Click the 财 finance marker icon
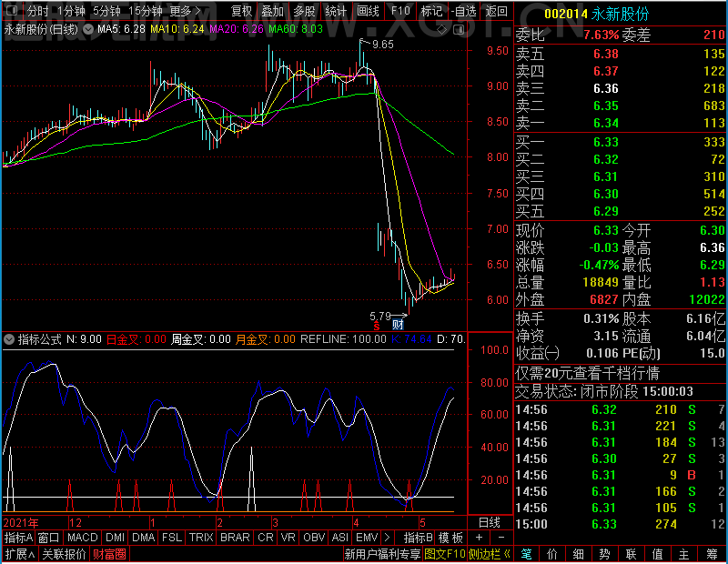This screenshot has width=728, height=564. [398, 325]
